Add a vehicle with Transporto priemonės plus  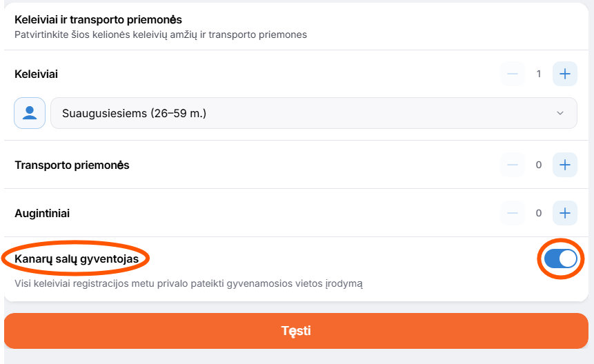(x=564, y=165)
